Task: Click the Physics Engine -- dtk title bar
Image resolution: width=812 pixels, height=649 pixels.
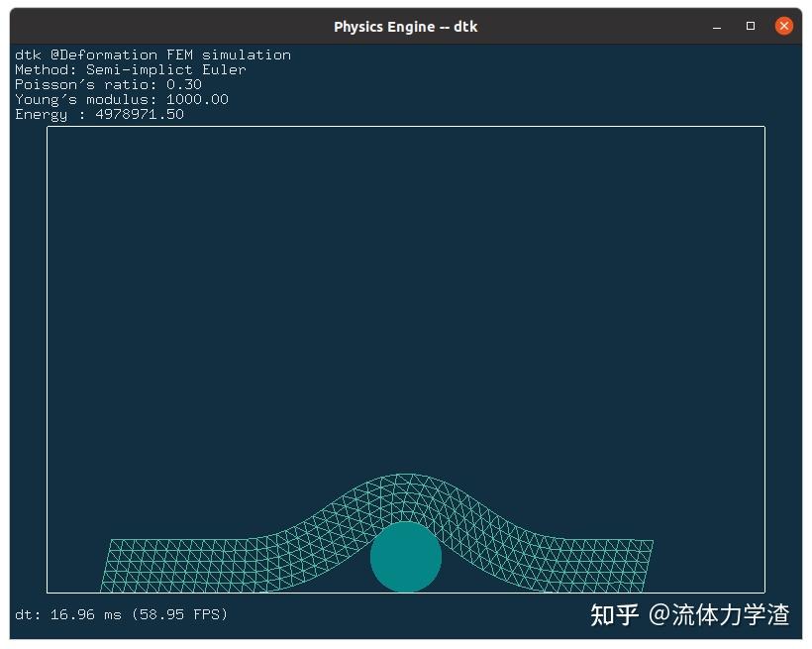Action: point(406,26)
